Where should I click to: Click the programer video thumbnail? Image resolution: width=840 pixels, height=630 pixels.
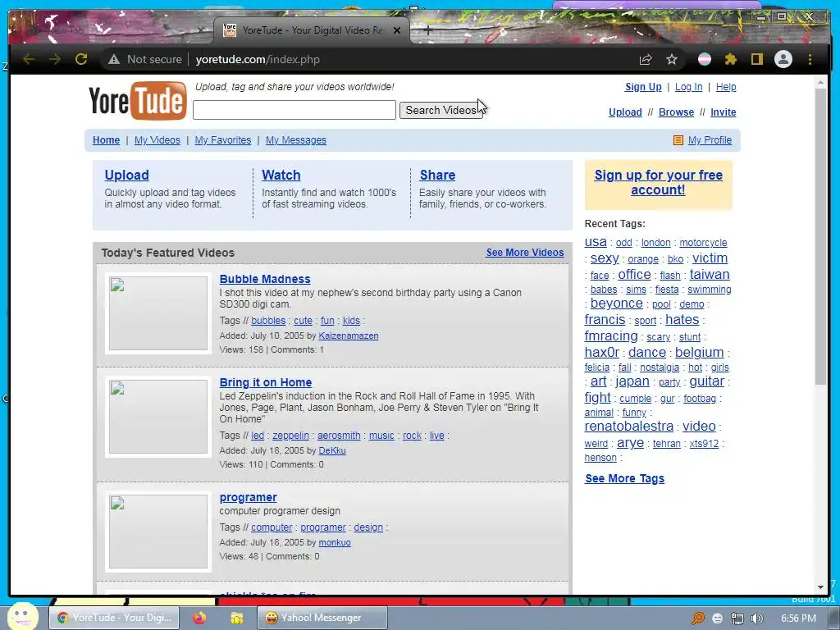point(158,532)
